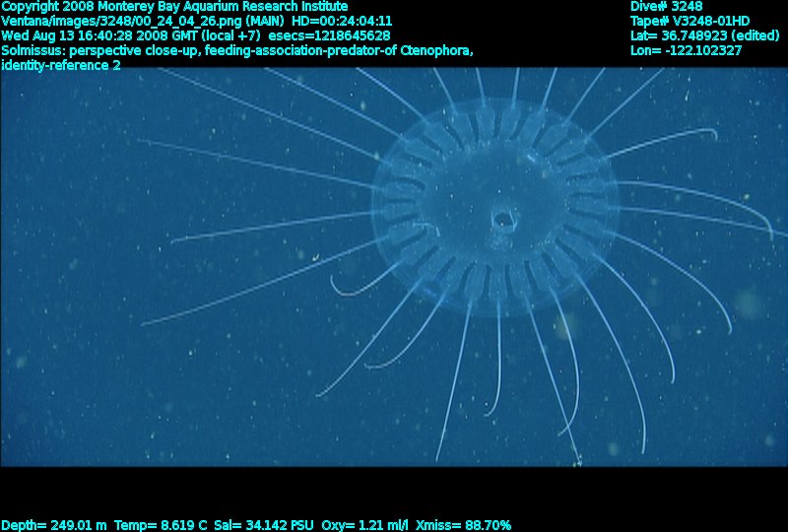788x532 pixels.
Task: Click the Tape# V3248-01HD label
Action: pos(689,21)
